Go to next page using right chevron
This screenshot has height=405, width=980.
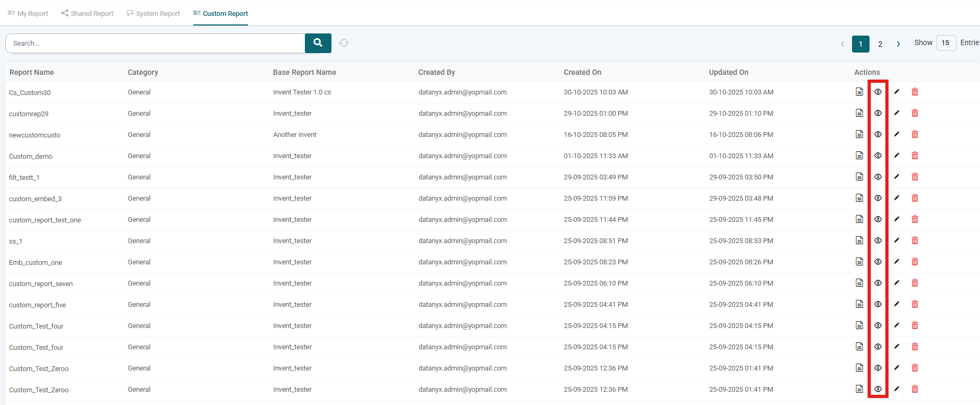898,44
